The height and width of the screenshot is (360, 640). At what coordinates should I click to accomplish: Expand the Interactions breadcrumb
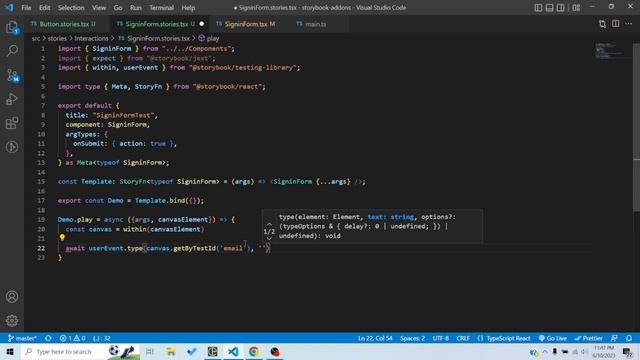(91, 38)
